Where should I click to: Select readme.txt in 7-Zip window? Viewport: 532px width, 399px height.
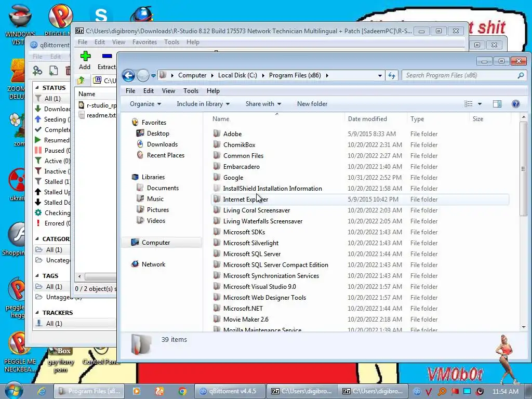(x=97, y=115)
